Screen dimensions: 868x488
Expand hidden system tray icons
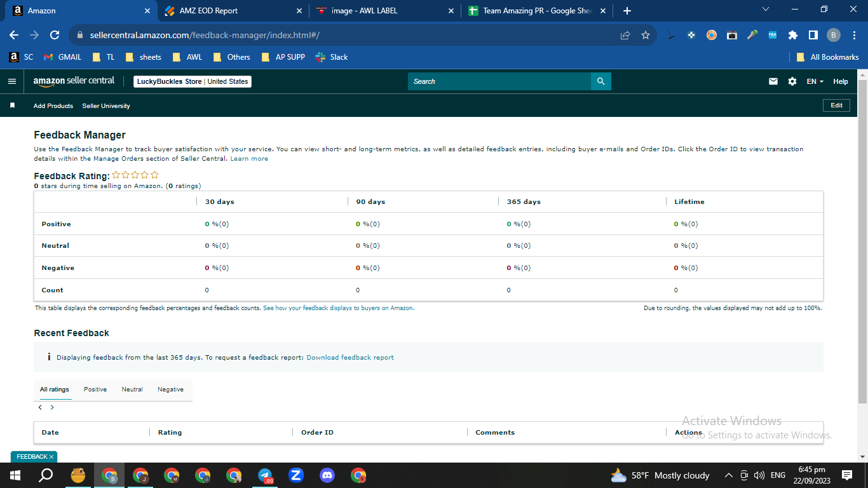[x=728, y=475]
